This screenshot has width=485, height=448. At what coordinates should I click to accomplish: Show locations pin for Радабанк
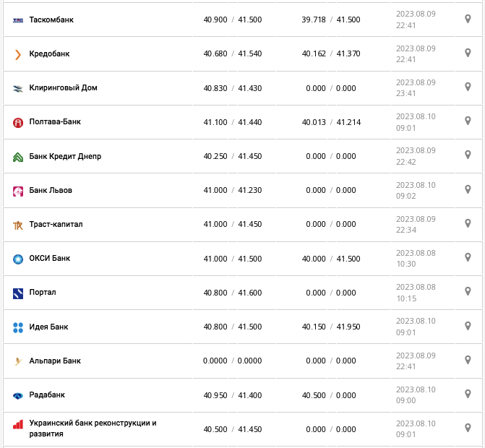click(x=468, y=395)
